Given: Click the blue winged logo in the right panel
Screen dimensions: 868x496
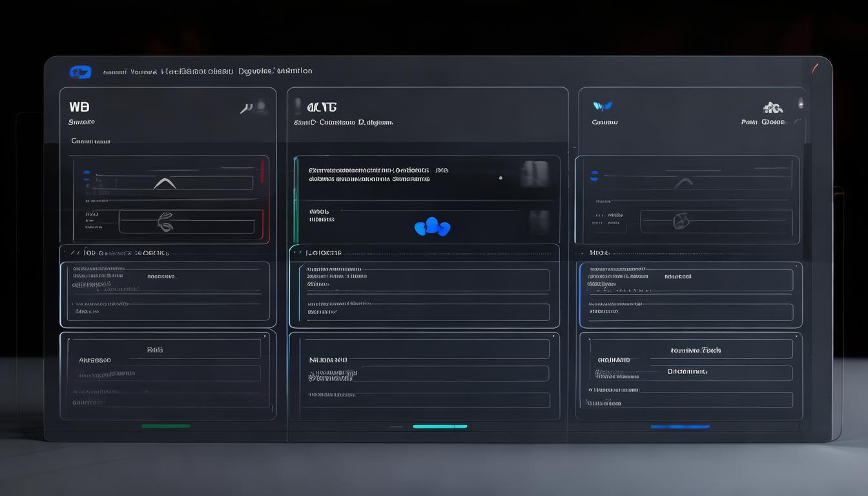Looking at the screenshot, I should [x=603, y=106].
